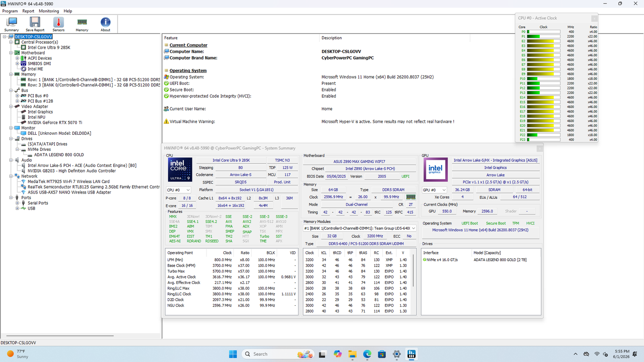Click the Windows Start button
Screen dimensions: 644x362
[233, 354]
